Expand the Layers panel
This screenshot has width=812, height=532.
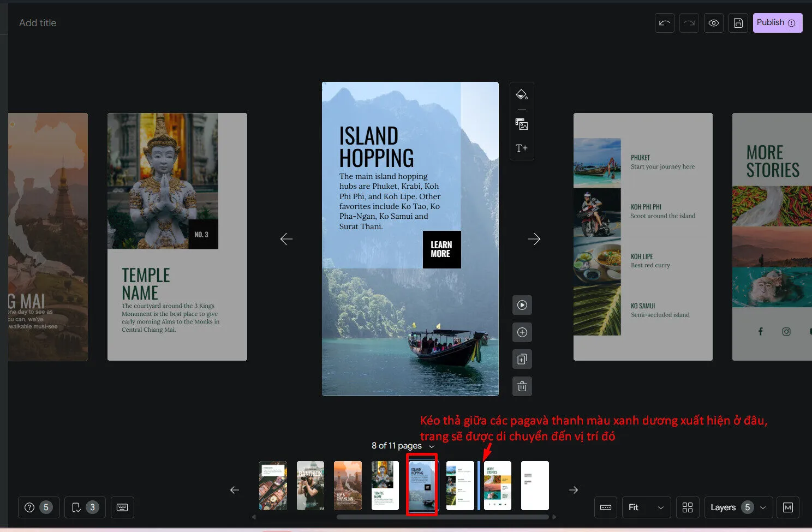(738, 507)
